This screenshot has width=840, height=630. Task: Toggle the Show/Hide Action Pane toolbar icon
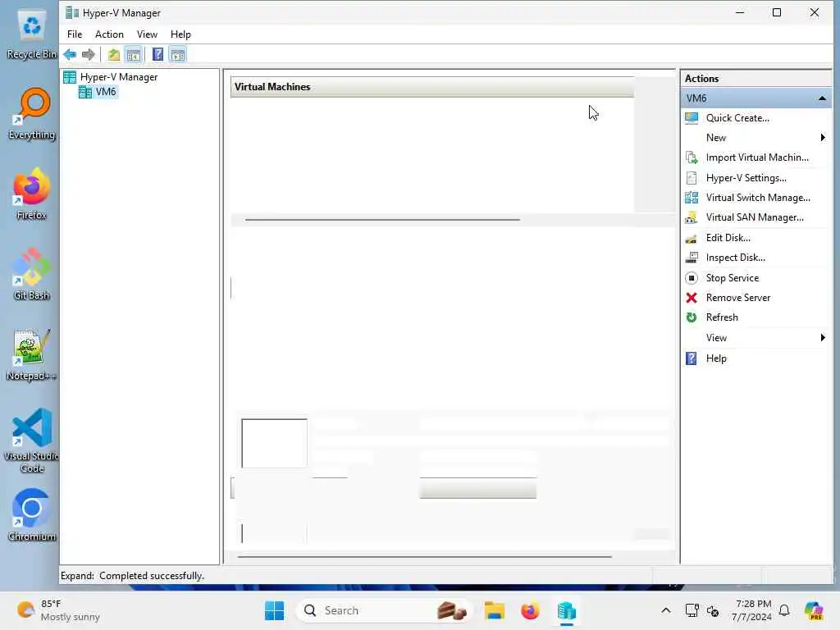click(x=177, y=55)
